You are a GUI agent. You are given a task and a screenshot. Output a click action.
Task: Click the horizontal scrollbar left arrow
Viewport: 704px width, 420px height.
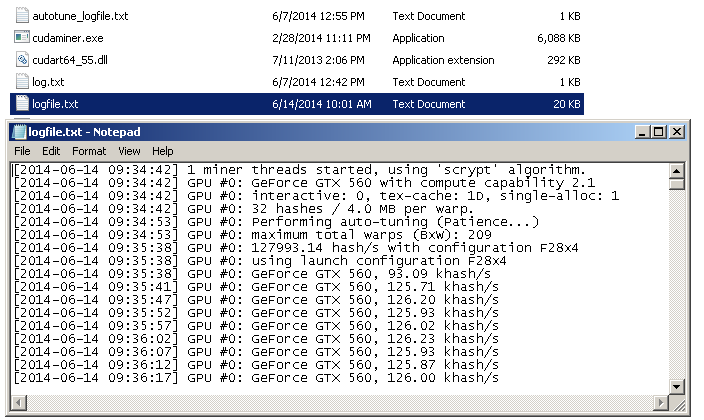click(x=18, y=402)
